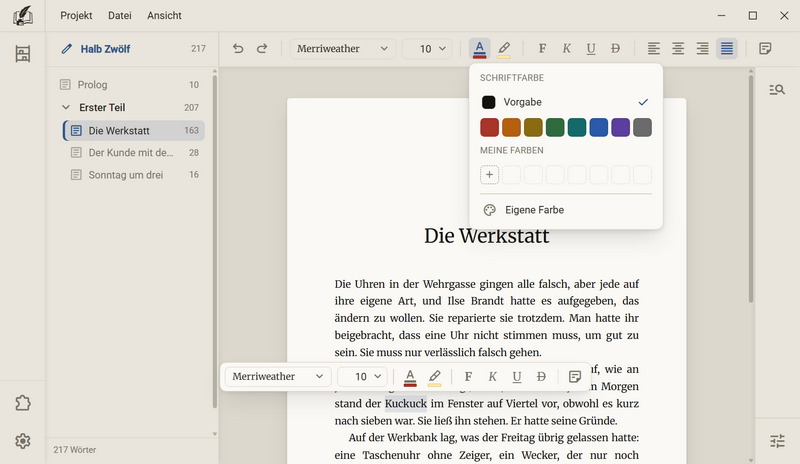The height and width of the screenshot is (464, 800).
Task: Open the Halb Zwölf project title
Action: coord(105,49)
